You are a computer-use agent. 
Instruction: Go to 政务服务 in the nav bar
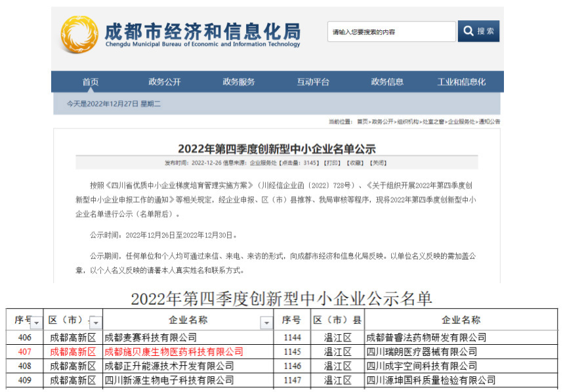pos(239,82)
